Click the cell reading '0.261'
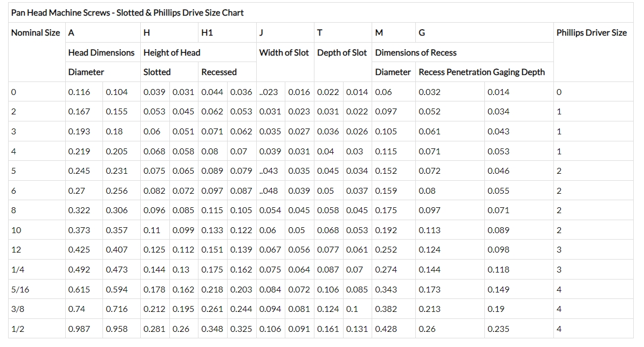 click(x=212, y=309)
